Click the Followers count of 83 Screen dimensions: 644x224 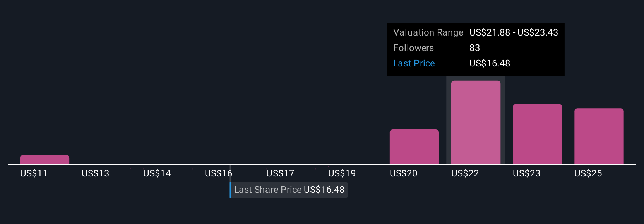474,48
